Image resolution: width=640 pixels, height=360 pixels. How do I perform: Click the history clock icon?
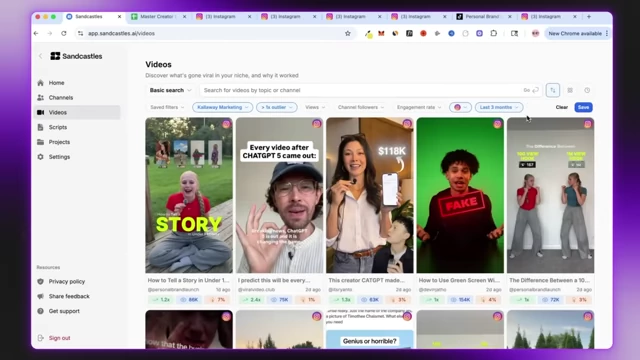point(587,90)
